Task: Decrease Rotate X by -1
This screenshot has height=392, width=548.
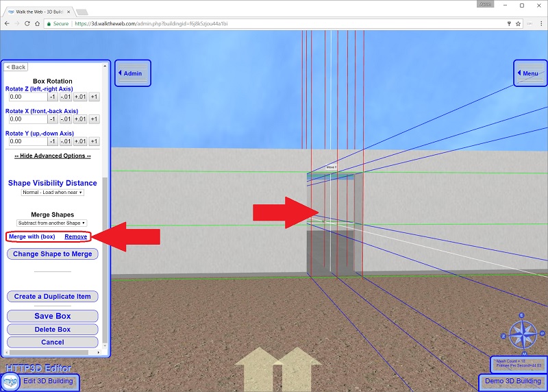Action: tap(53, 119)
